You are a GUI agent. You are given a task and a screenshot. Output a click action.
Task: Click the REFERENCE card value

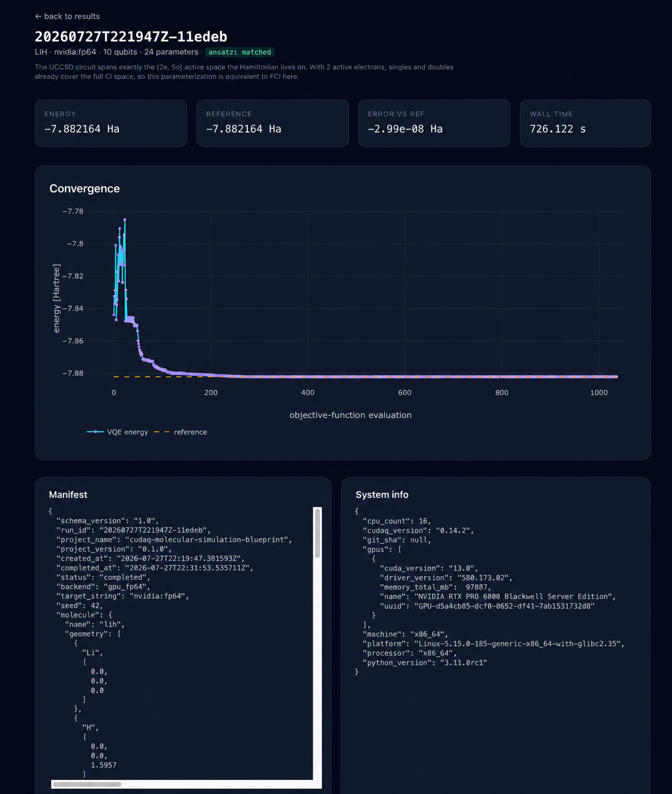point(244,129)
